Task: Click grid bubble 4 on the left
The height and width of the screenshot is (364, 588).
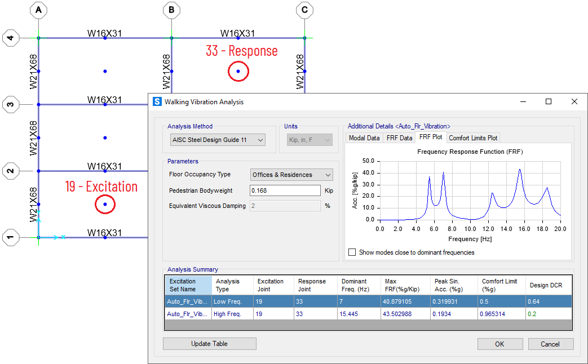Action: click(11, 38)
